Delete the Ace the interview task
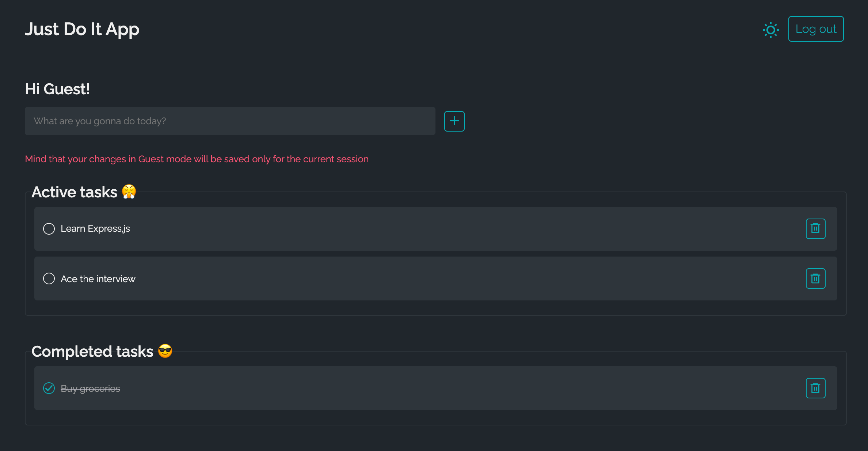 [815, 278]
